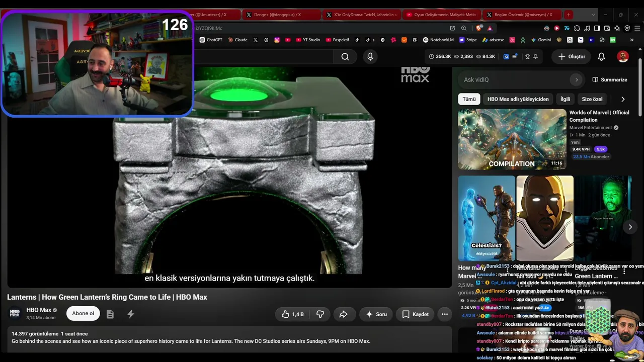The height and width of the screenshot is (362, 644).
Task: Switch to the Begüm Özdemir tab
Action: coord(522,15)
